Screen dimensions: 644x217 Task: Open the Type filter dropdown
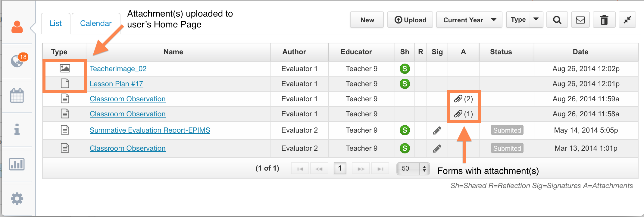point(524,20)
